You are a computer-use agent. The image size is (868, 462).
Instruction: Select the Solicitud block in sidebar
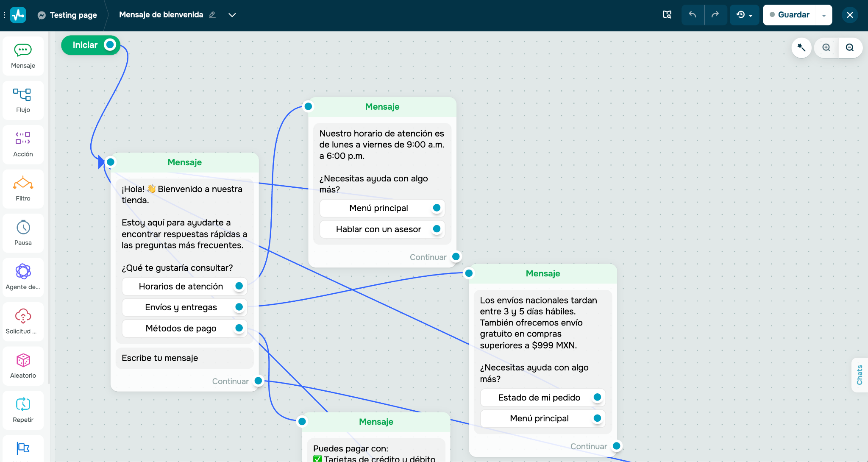(x=23, y=322)
